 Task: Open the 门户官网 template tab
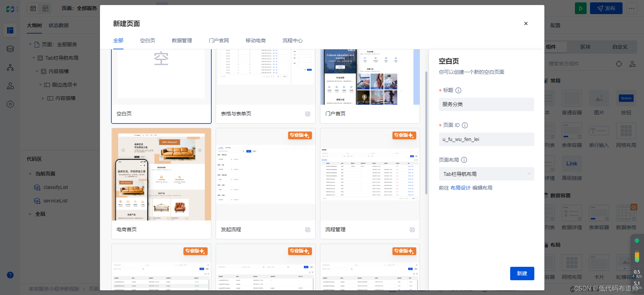219,41
